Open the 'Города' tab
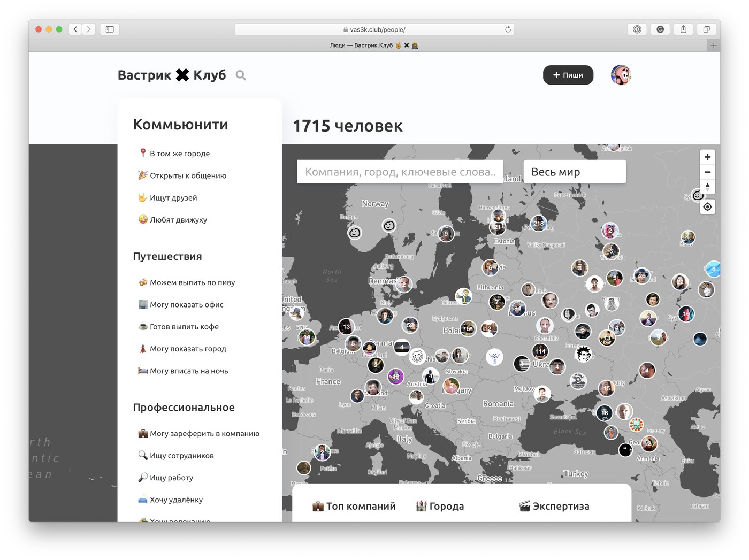Screen dimensions: 749x560 click(440, 506)
